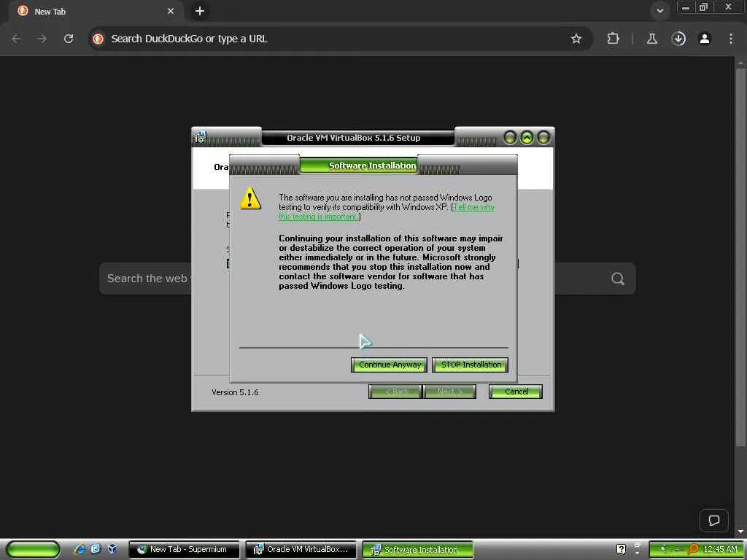Switch to New Tab - Supermium taskbar item
747x560 pixels.
click(x=185, y=550)
